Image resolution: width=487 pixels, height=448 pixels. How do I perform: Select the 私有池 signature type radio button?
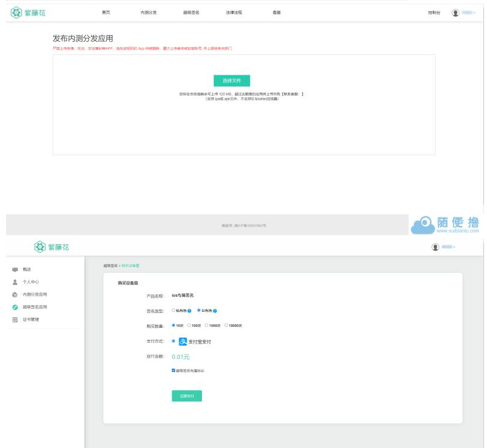pyautogui.click(x=173, y=310)
